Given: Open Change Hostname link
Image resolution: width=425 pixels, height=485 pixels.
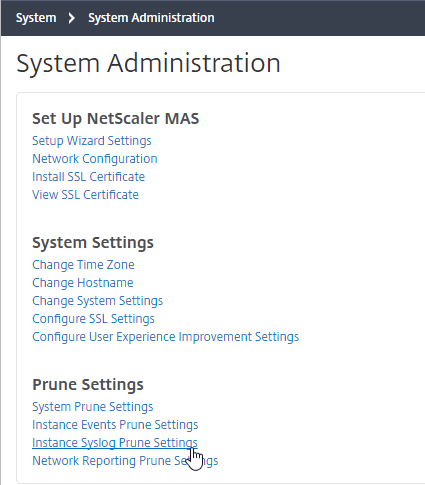Looking at the screenshot, I should pyautogui.click(x=83, y=283).
